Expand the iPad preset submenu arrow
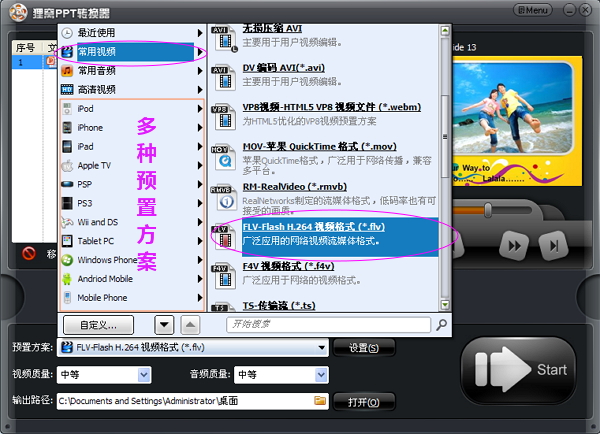Viewport: 600px width, 434px height. click(199, 147)
